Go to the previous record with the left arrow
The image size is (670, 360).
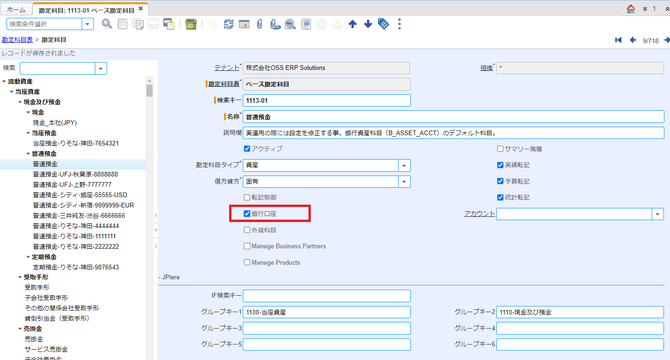pyautogui.click(x=633, y=40)
